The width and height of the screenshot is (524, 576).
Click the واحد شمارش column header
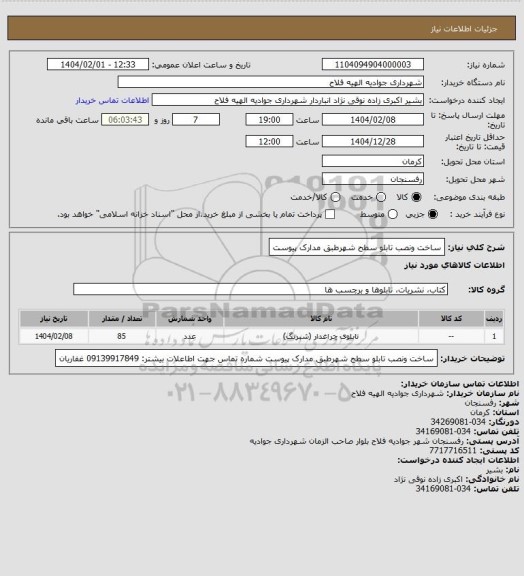click(x=190, y=319)
